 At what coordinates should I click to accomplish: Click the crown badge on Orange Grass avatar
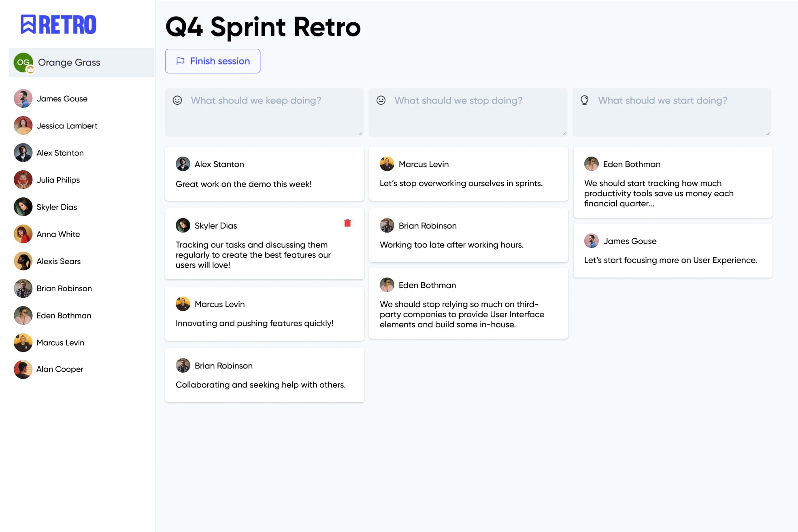30,70
